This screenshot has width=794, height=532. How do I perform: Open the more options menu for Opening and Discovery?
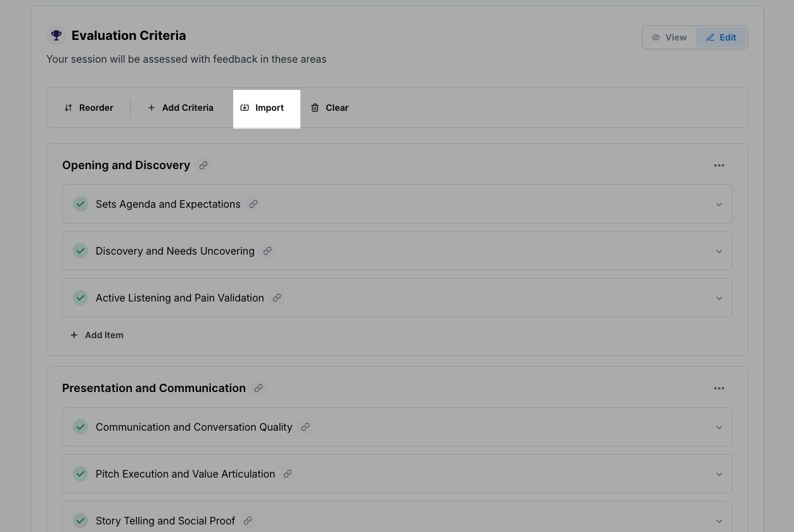click(x=719, y=165)
